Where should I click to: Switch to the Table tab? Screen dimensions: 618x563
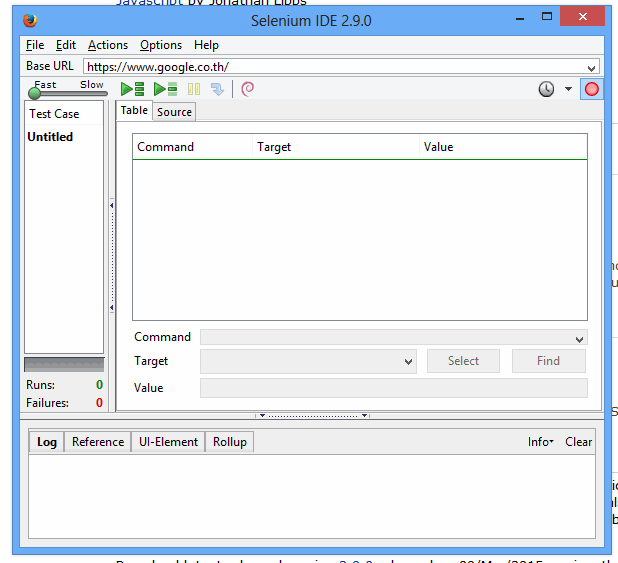click(134, 110)
